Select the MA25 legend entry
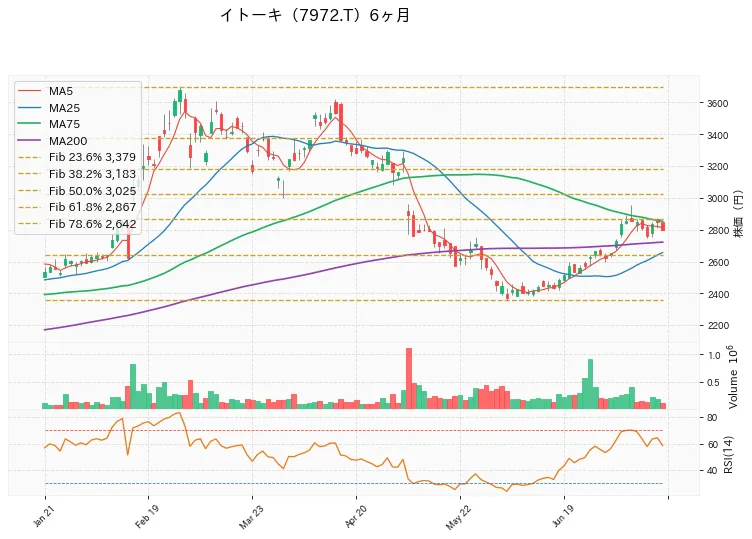The width and height of the screenshot is (752, 539). pyautogui.click(x=49, y=108)
